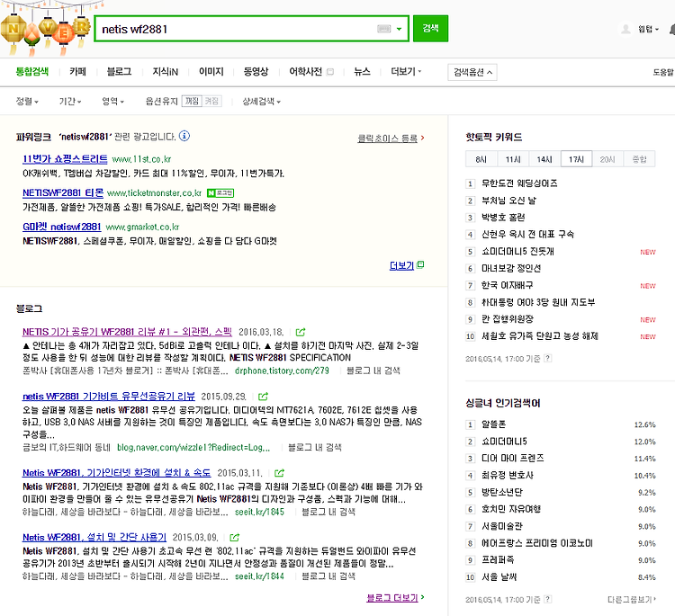Click share icon beside 2016.03.18 post
Viewport: 675px width, 616px height.
click(x=301, y=332)
